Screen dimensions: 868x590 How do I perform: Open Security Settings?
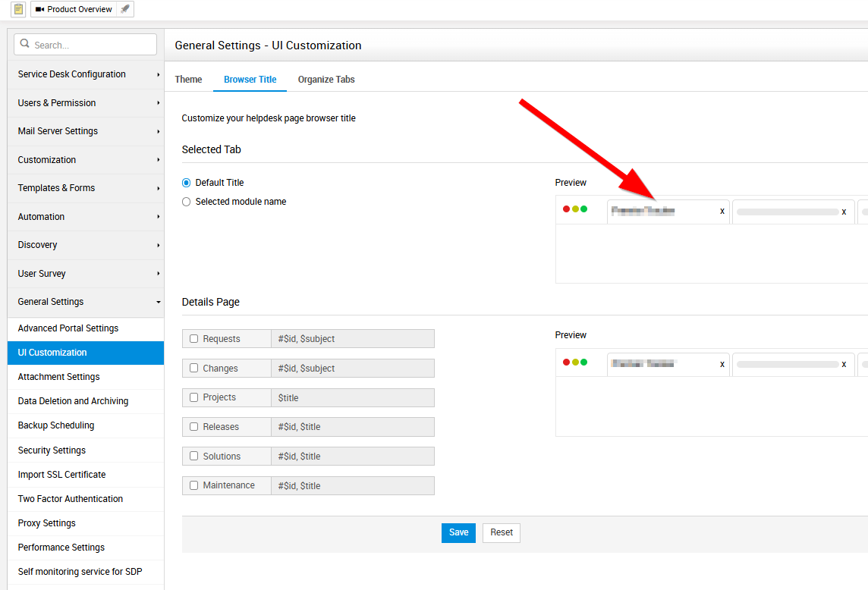tap(85, 450)
